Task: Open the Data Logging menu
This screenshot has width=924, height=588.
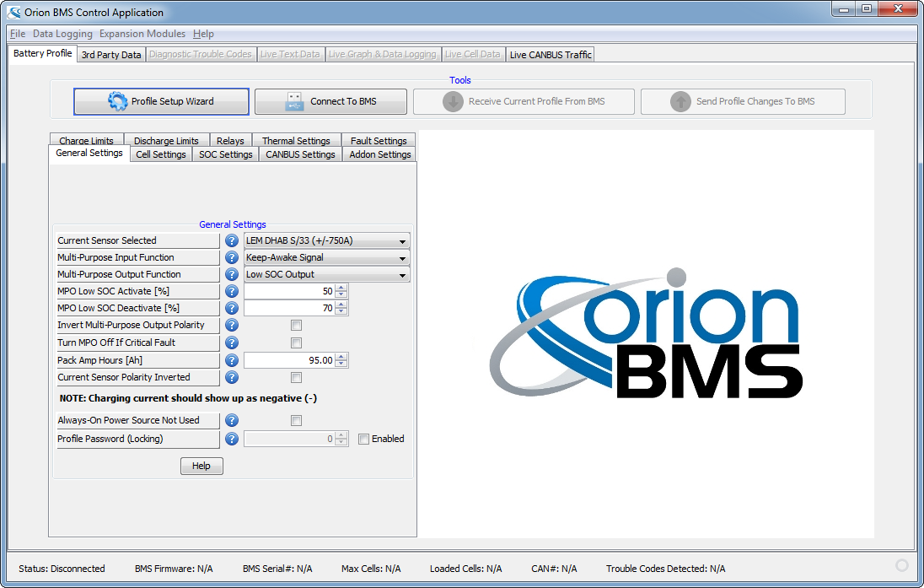Action: (x=62, y=34)
